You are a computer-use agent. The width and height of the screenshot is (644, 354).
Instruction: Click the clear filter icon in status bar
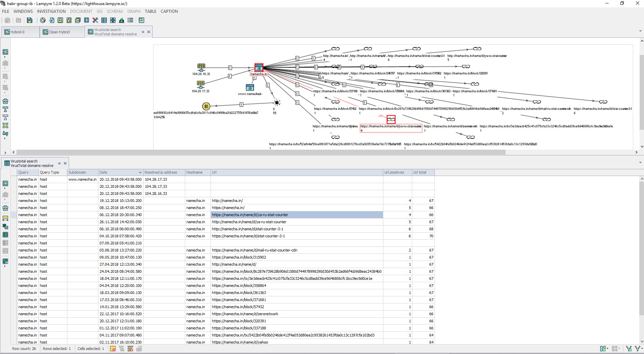[x=122, y=349]
